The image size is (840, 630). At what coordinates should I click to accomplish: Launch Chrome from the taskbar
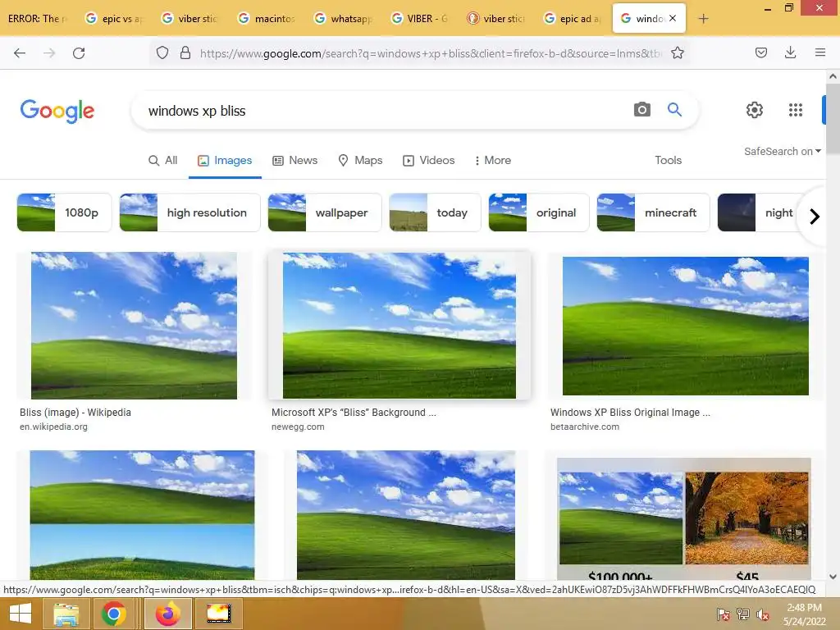(x=113, y=614)
